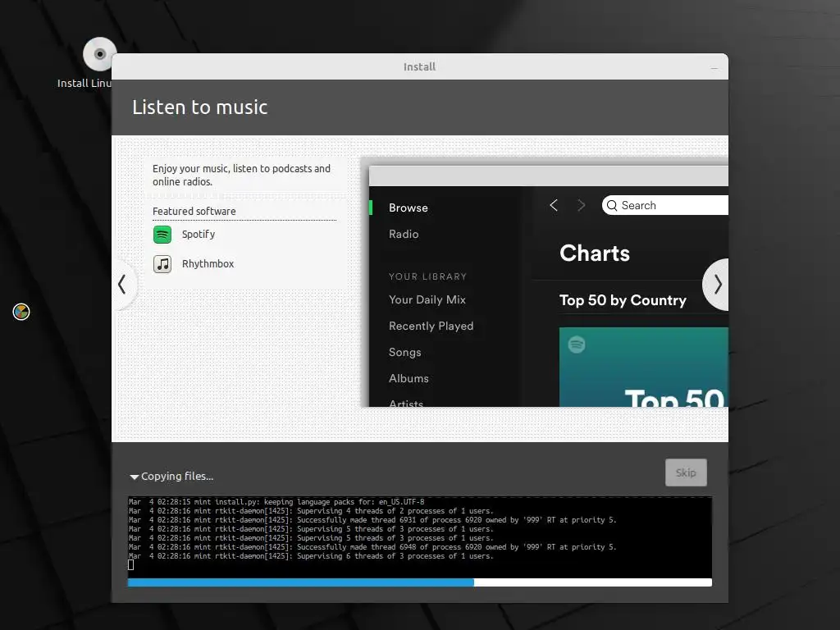Screen dimensions: 840x630
Task: Click the Charts heading in preview
Action: (x=595, y=253)
